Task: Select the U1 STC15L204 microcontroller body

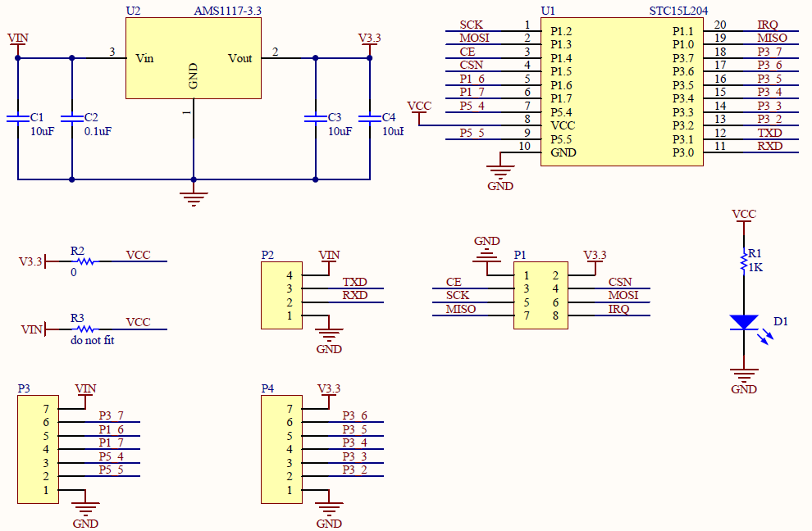Action: [x=622, y=92]
